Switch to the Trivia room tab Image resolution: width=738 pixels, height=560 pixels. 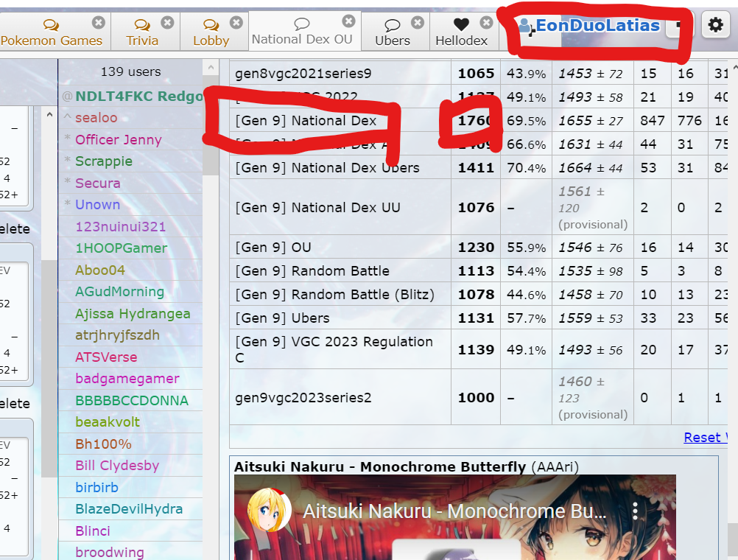(141, 32)
